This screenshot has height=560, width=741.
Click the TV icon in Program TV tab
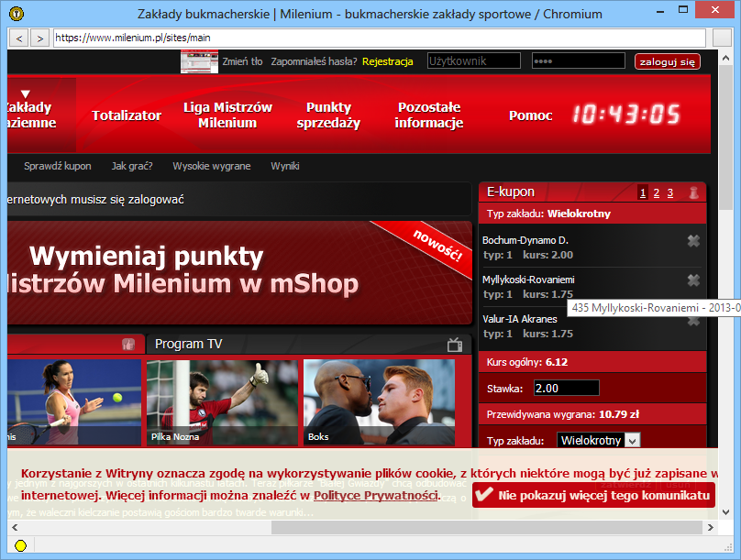tap(455, 345)
